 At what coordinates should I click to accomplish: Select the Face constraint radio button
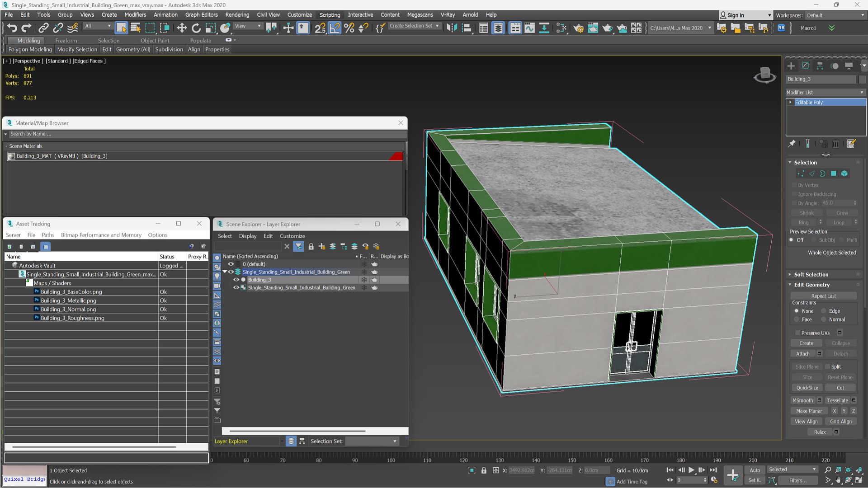[797, 319]
